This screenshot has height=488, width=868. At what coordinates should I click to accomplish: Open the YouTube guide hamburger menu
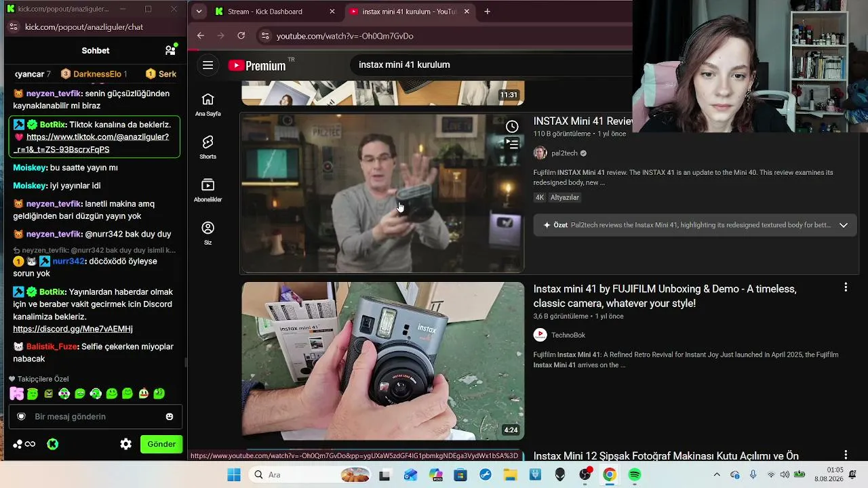pyautogui.click(x=208, y=65)
